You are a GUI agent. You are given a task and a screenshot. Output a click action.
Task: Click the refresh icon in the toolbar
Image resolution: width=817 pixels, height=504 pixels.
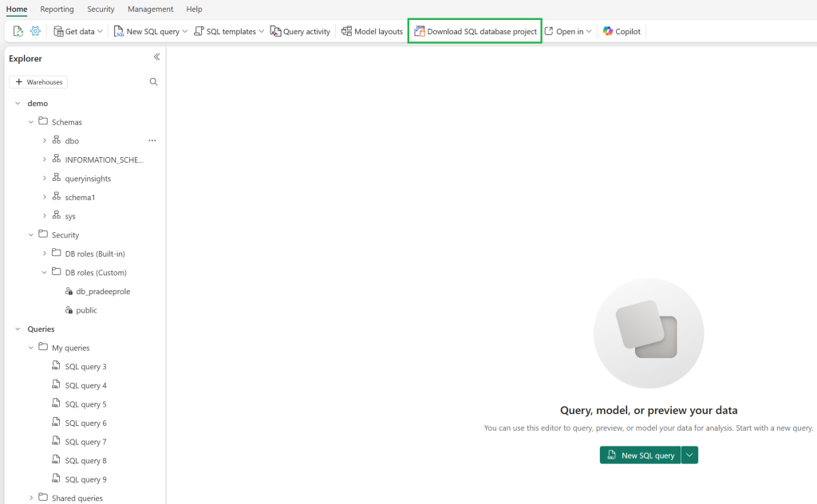pyautogui.click(x=18, y=31)
